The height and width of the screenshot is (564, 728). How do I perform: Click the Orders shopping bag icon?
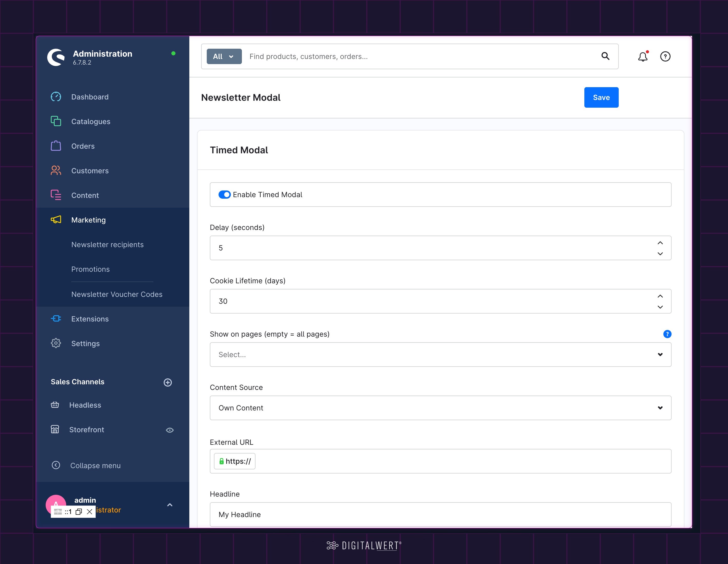[x=56, y=146]
